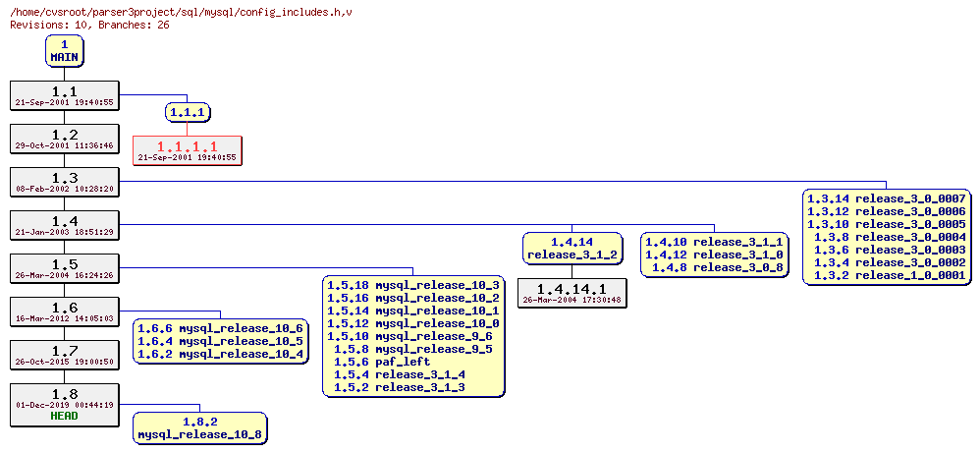Select 1.3.14 release_3_0_0007 entry
The height and width of the screenshot is (453, 980).
887,198
